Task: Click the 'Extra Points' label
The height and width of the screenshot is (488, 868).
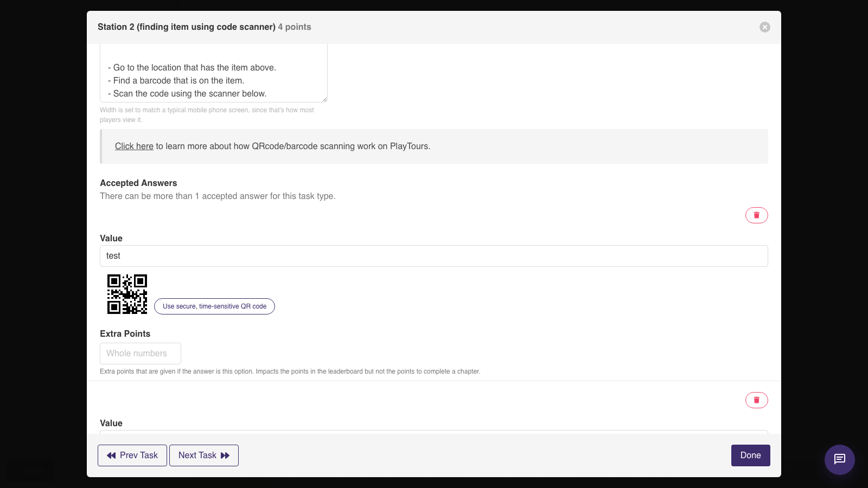Action: 125,334
